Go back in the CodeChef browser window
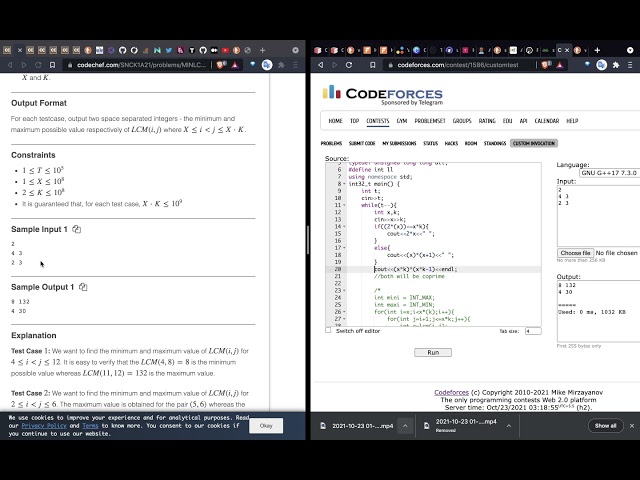The height and width of the screenshot is (480, 640). [10, 65]
